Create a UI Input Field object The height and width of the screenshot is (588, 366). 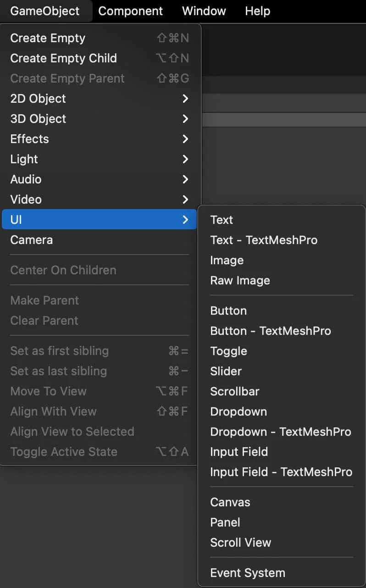tap(282, 452)
